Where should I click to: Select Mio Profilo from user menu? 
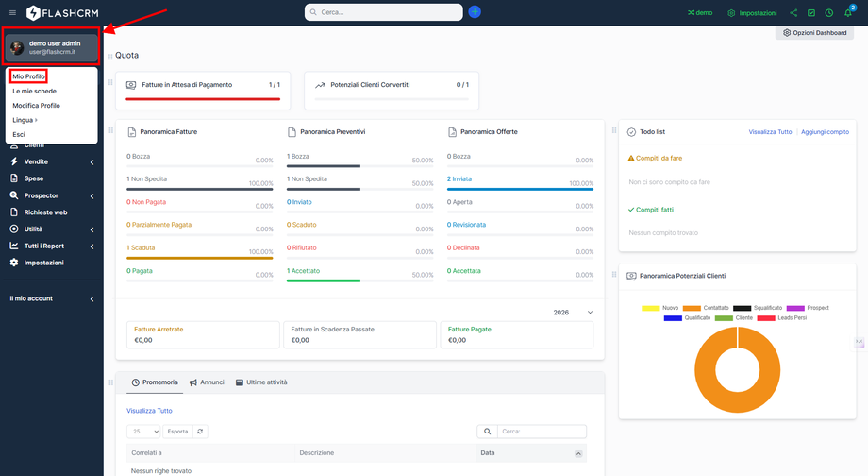click(x=28, y=76)
